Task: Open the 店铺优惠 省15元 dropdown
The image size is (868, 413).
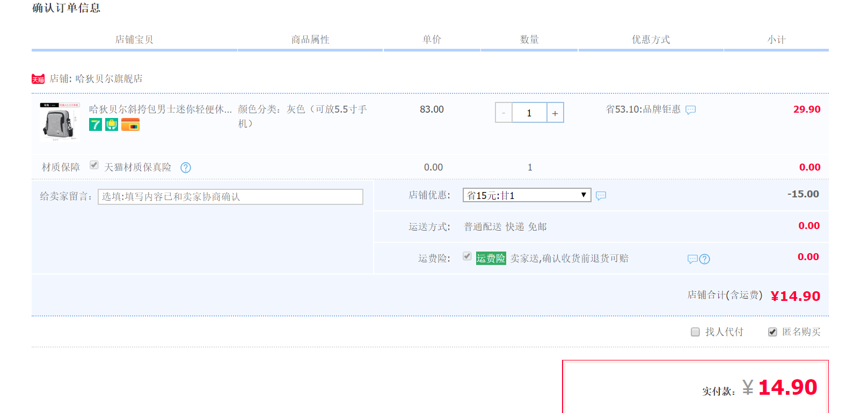Action: tap(527, 195)
